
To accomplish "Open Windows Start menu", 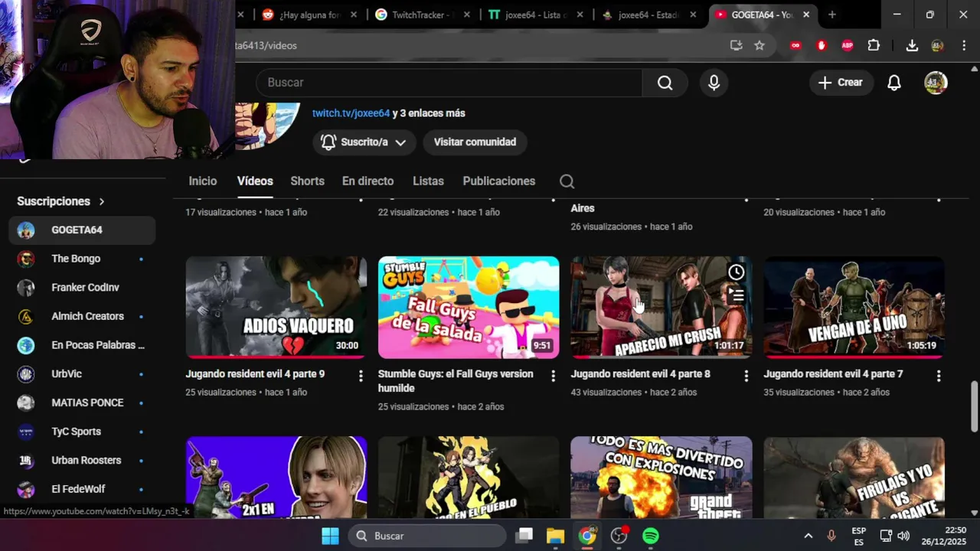I will click(x=330, y=536).
